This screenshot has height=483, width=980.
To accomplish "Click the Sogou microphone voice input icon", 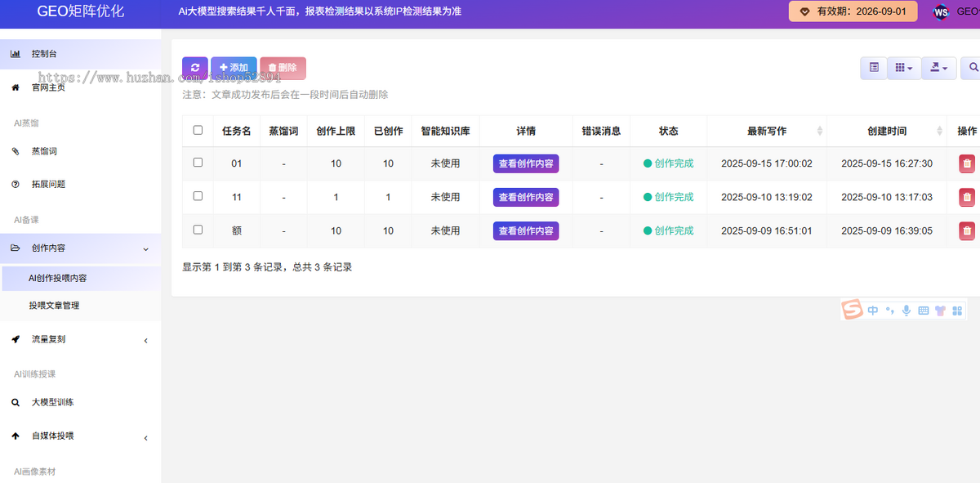I will point(906,311).
